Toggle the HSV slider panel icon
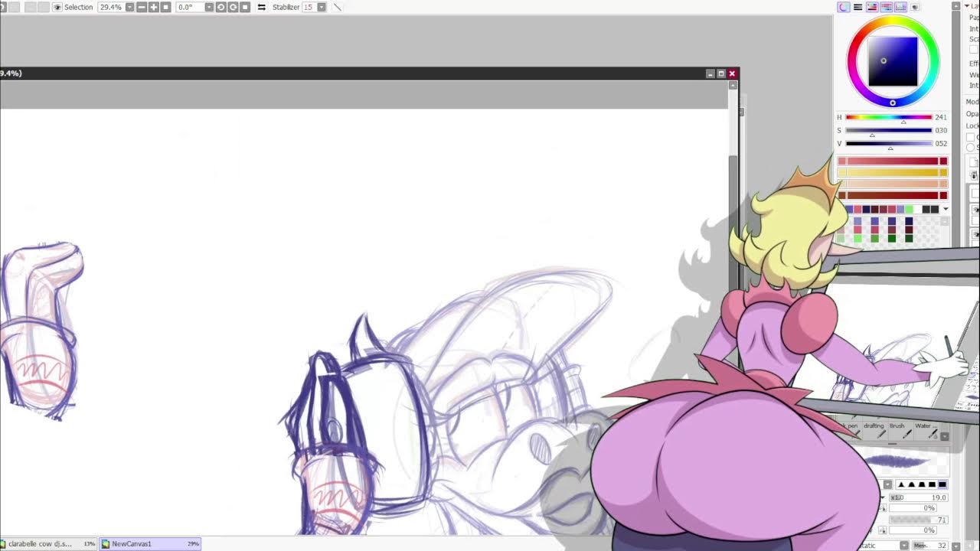The image size is (980, 551). click(x=872, y=7)
